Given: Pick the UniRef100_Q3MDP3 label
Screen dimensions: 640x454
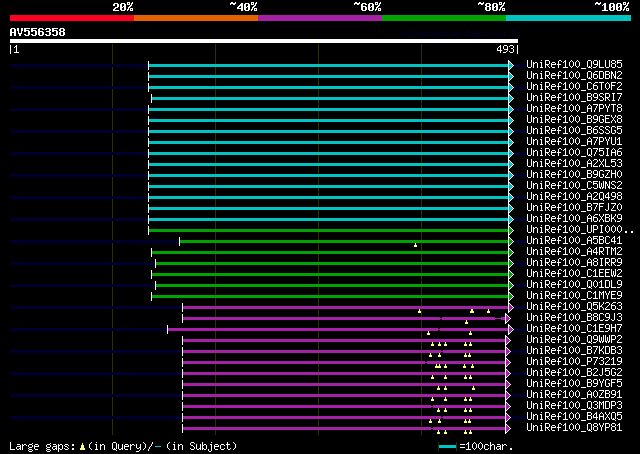Looking at the screenshot, I should click(574, 406).
